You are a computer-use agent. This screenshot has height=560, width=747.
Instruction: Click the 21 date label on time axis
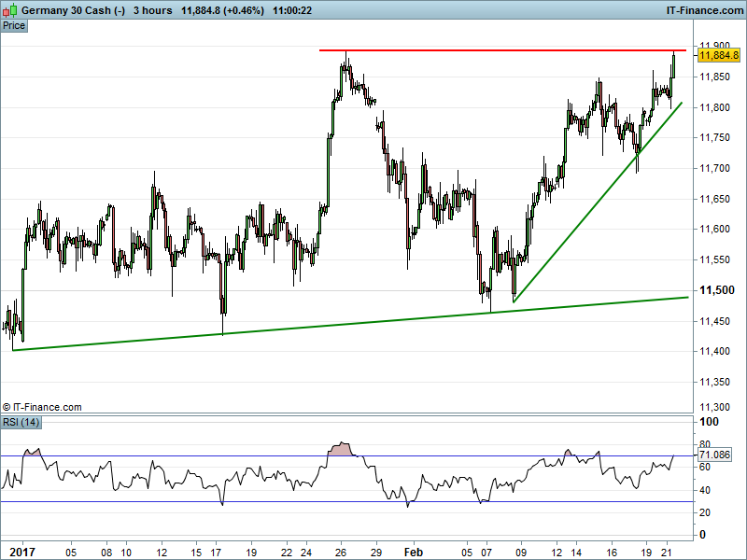(667, 553)
